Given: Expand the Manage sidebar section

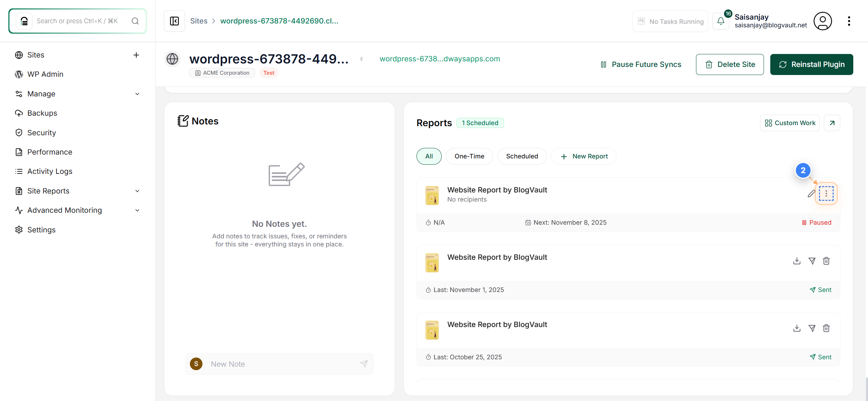Looking at the screenshot, I should tap(137, 94).
